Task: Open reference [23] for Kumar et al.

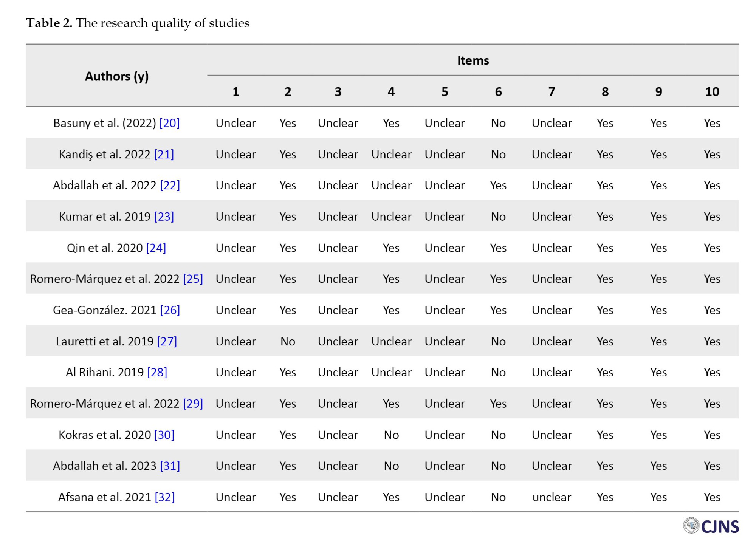Action: click(164, 217)
